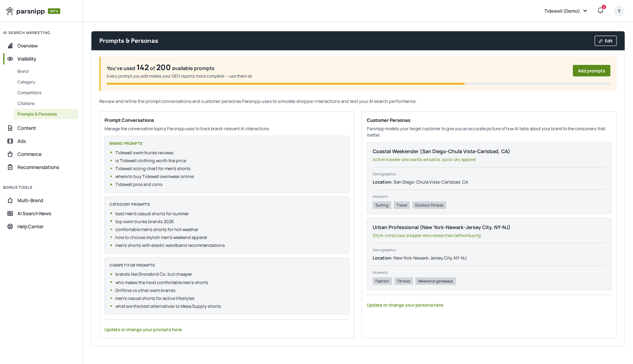Image resolution: width=633 pixels, height=364 pixels.
Task: Open the Overview section
Action: click(27, 46)
